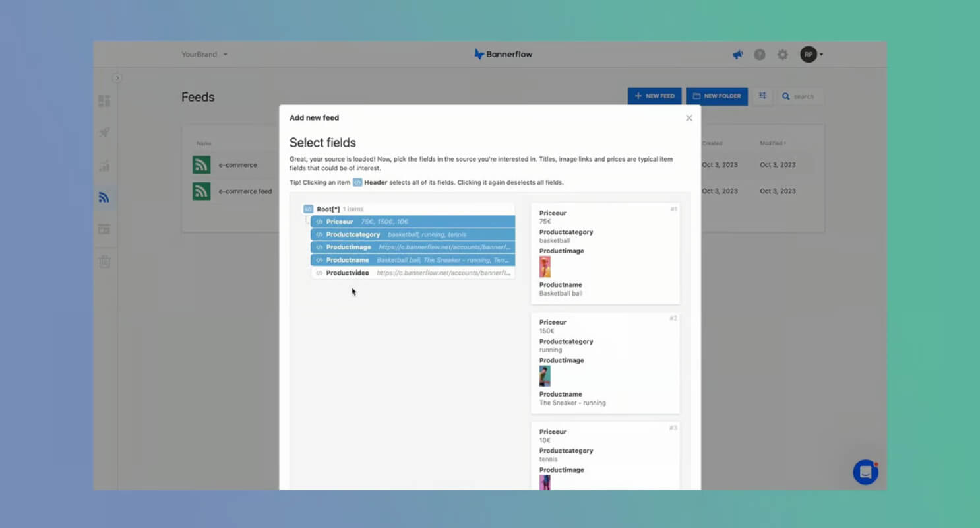Click the Name column header

click(204, 143)
